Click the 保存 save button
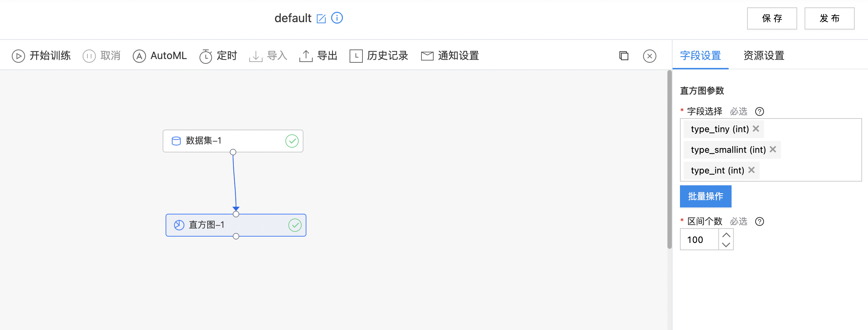The image size is (868, 330). [x=772, y=18]
